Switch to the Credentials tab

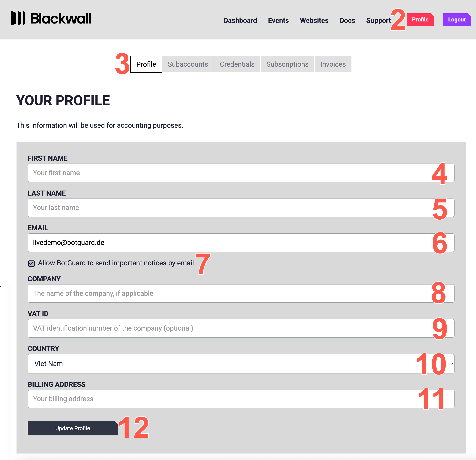pyautogui.click(x=237, y=64)
